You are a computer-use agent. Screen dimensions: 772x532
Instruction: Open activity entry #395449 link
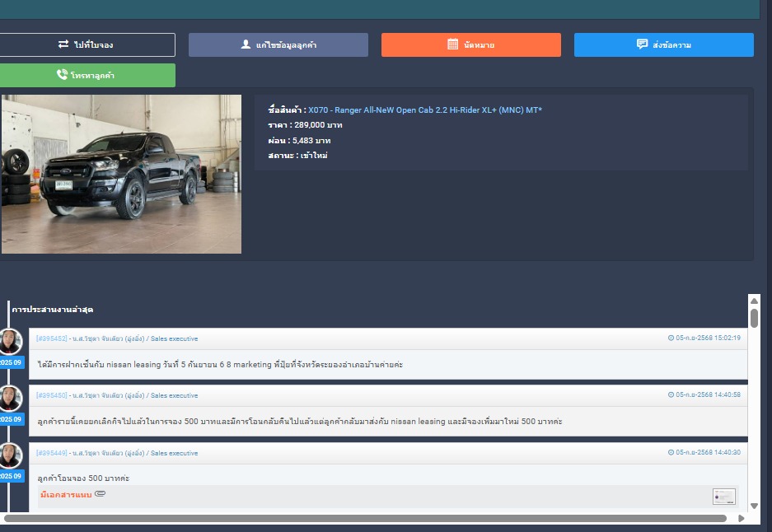[x=51, y=453]
